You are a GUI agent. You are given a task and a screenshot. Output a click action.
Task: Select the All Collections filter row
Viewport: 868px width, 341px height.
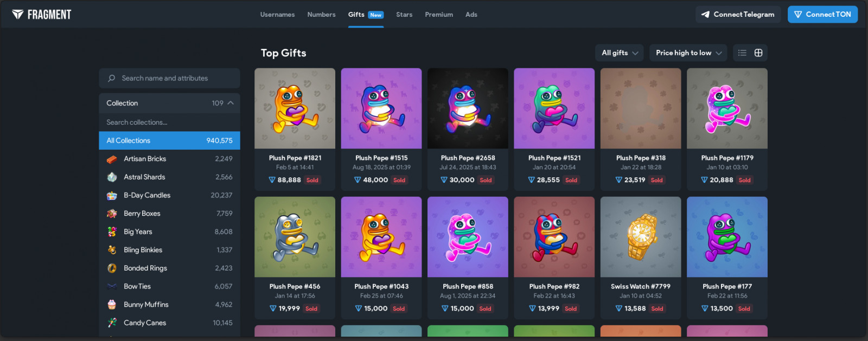(x=169, y=140)
